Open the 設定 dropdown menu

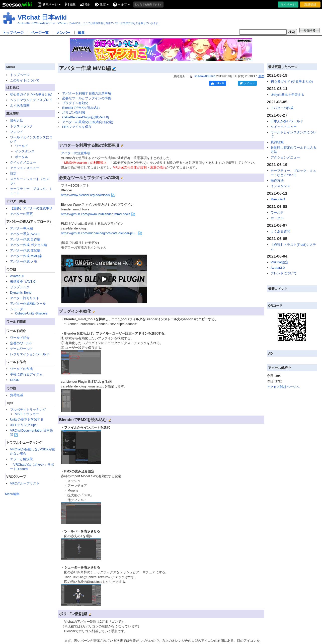point(102,5)
